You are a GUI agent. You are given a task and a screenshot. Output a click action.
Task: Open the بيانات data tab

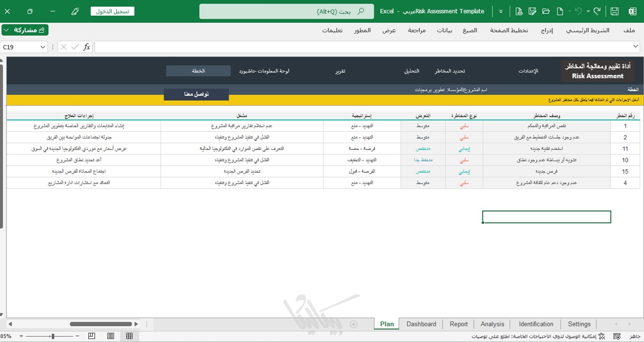pyautogui.click(x=444, y=30)
